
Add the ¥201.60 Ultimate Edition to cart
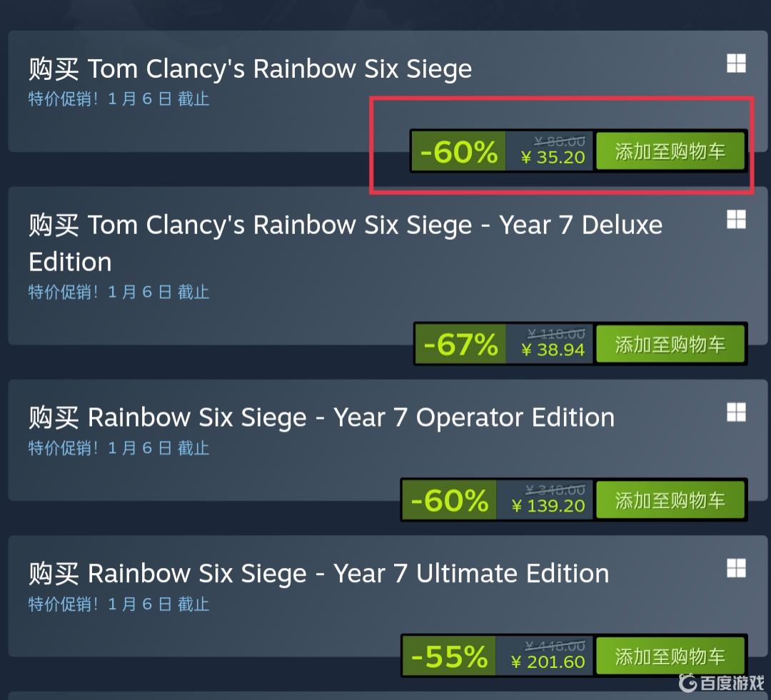point(670,656)
